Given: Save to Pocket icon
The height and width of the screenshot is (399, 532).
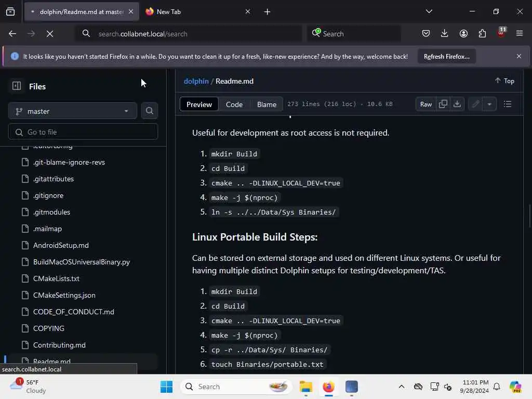Looking at the screenshot, I should 426,33.
